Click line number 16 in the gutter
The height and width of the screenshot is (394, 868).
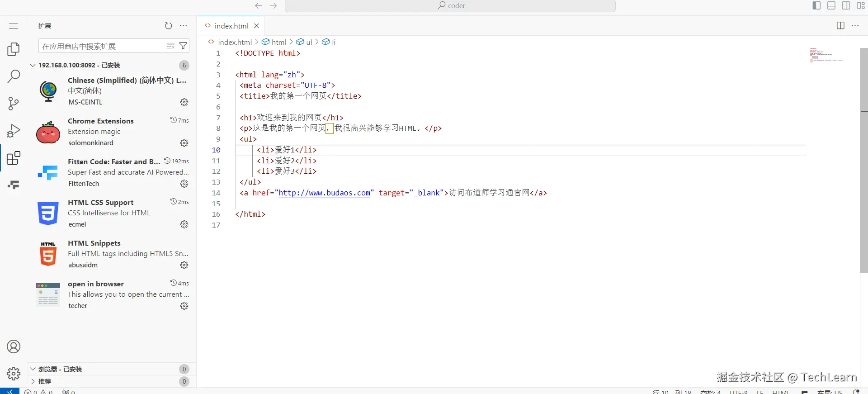(x=216, y=214)
